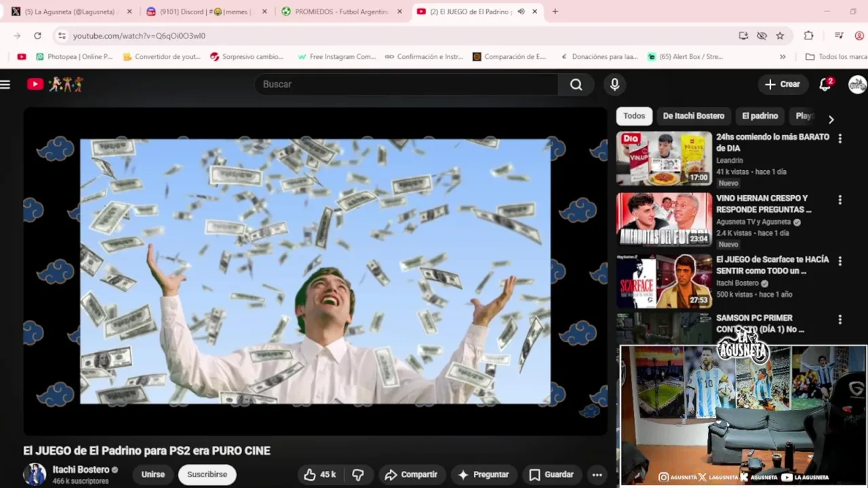Open the Photopea bookmark

click(x=74, y=57)
